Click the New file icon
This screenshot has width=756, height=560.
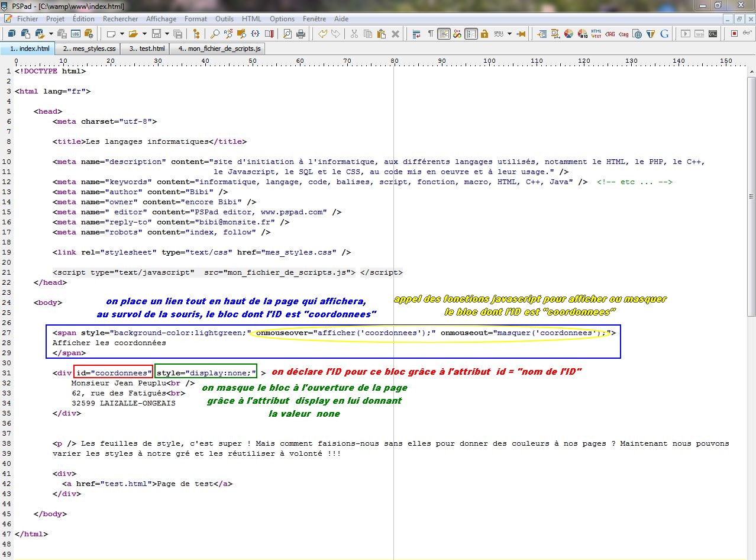click(111, 34)
